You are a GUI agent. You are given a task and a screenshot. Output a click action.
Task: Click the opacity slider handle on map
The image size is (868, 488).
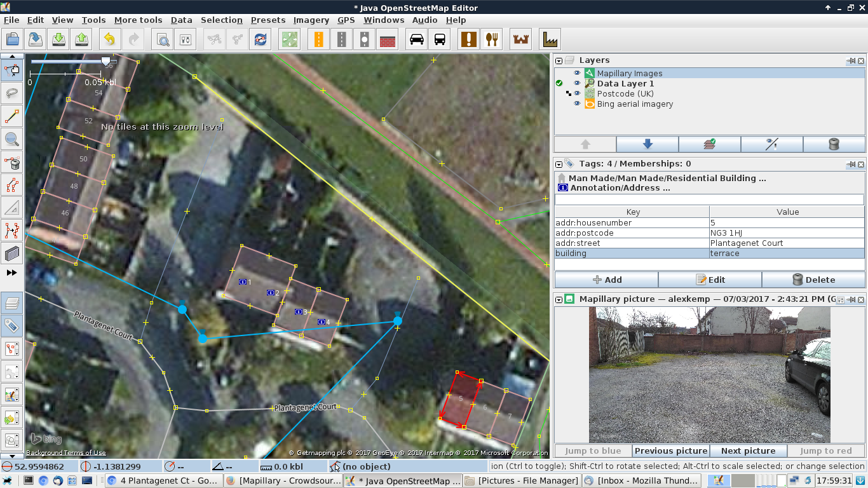tap(105, 61)
